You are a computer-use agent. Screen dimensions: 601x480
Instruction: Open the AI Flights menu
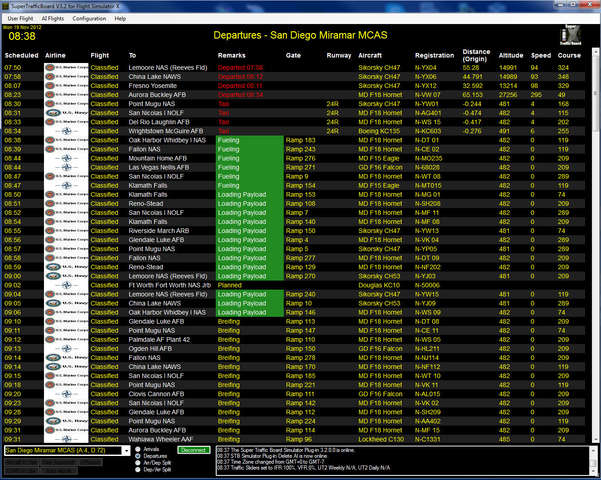53,18
